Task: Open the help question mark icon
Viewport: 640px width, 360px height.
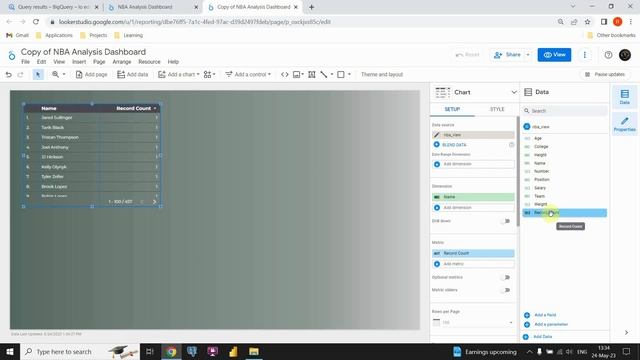Action: tap(608, 55)
